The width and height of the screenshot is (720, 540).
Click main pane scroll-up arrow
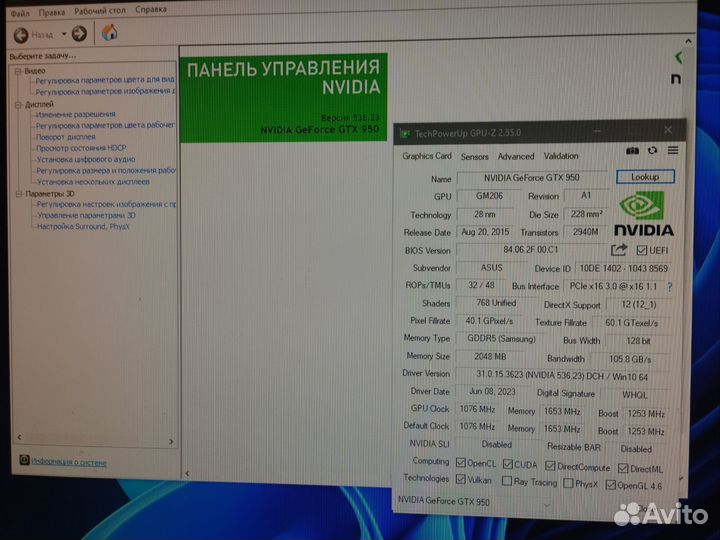pyautogui.click(x=688, y=41)
